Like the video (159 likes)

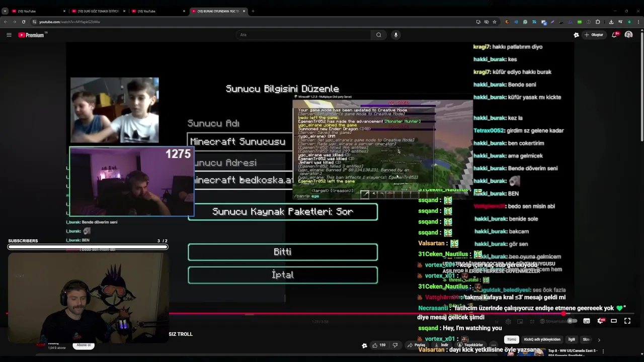pyautogui.click(x=378, y=345)
